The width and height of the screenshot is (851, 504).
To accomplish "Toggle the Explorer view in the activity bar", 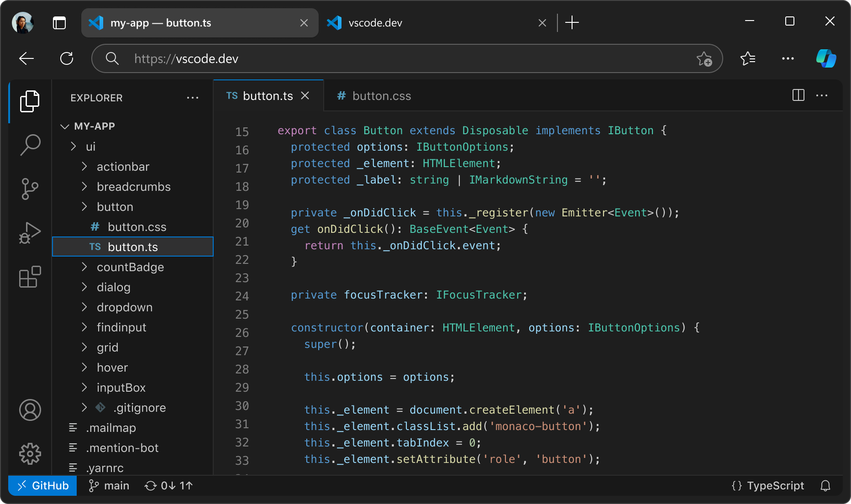I will [x=30, y=101].
